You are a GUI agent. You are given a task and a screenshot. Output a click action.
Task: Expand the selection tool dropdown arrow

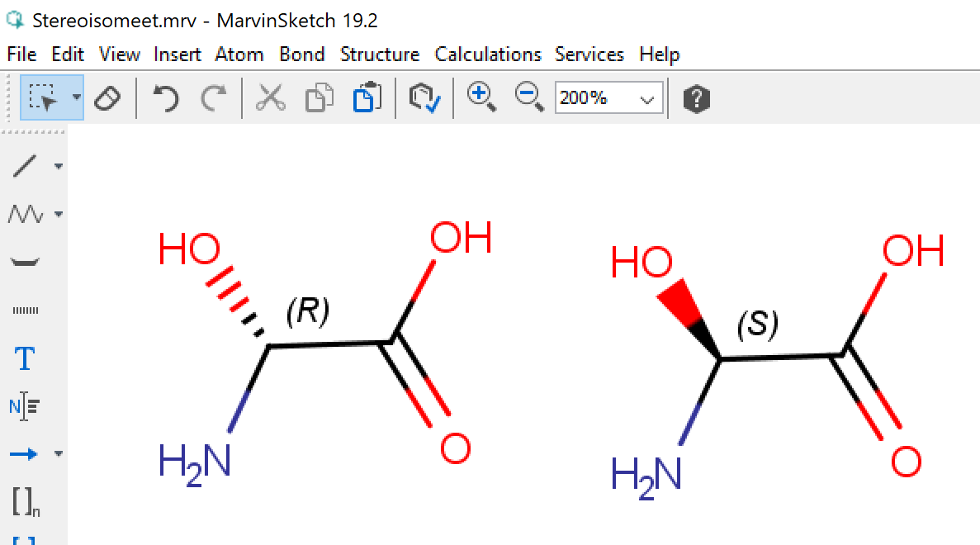pyautogui.click(x=77, y=97)
